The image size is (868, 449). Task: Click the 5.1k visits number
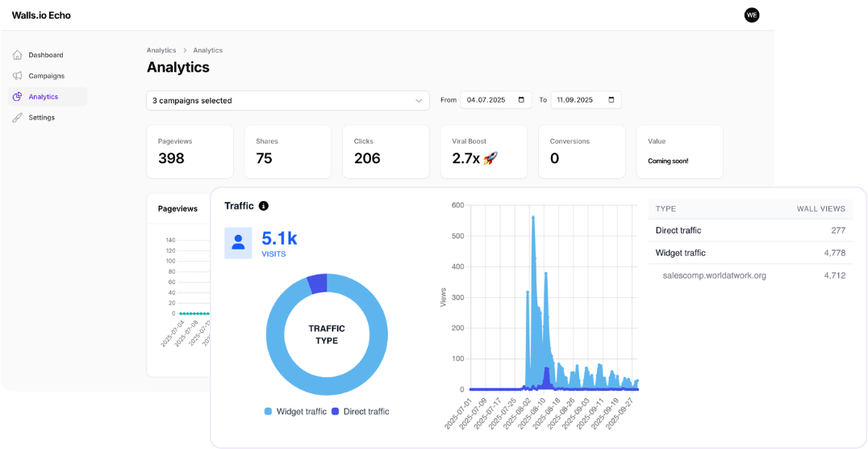[x=280, y=238]
